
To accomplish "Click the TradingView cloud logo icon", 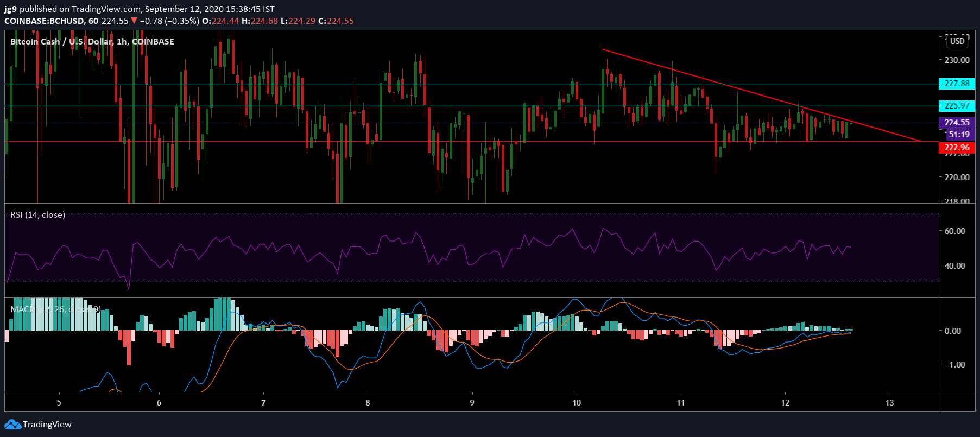I will (12, 425).
